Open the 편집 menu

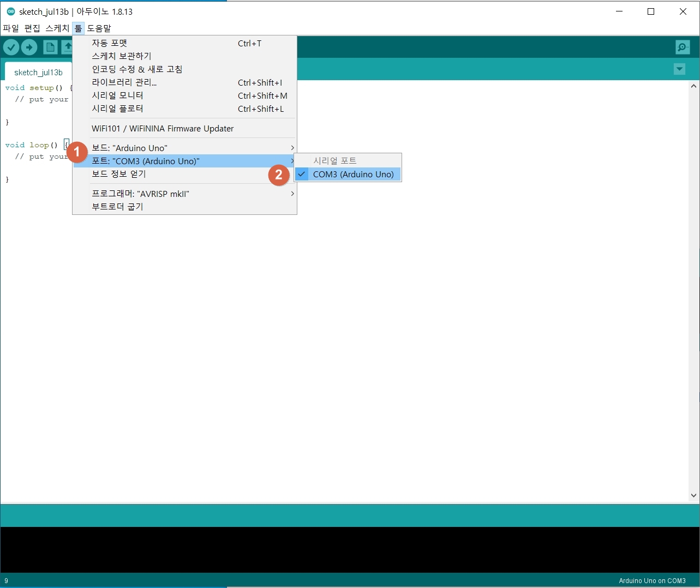(32, 28)
